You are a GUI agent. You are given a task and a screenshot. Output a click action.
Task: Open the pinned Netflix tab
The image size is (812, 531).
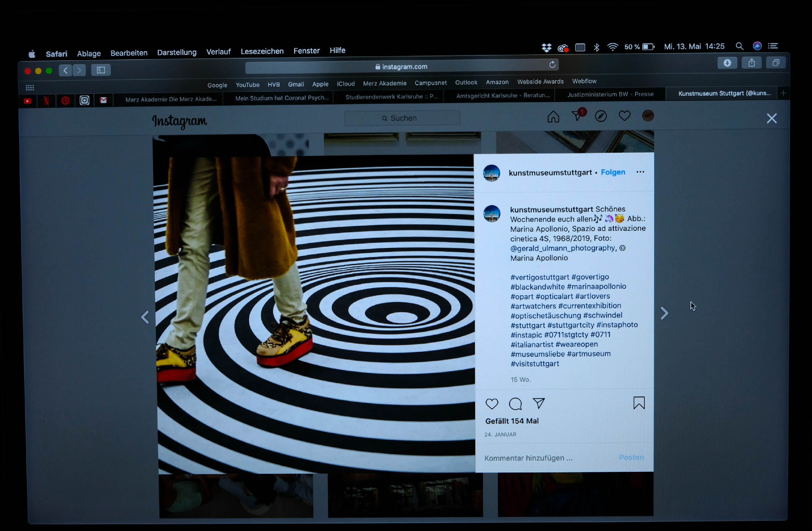click(x=46, y=101)
